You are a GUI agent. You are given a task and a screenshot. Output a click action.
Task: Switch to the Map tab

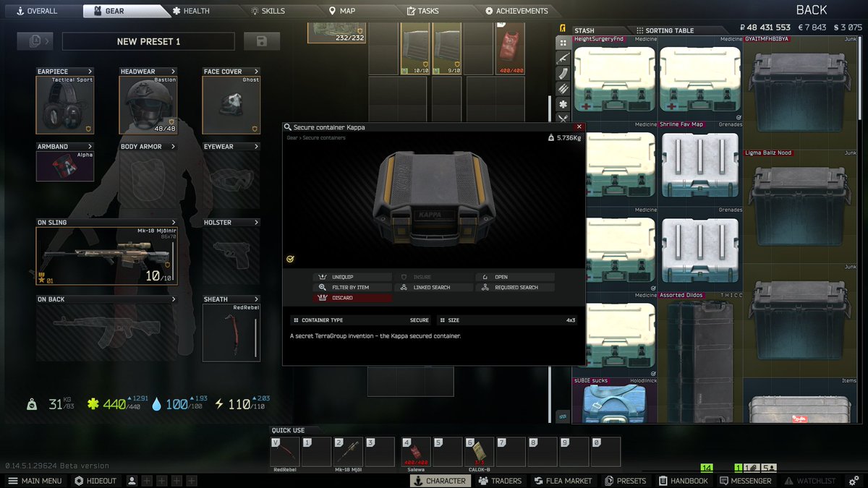tap(342, 11)
